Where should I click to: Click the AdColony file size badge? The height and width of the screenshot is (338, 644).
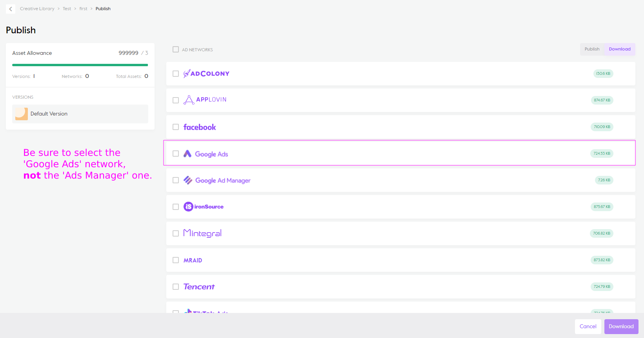coord(603,74)
